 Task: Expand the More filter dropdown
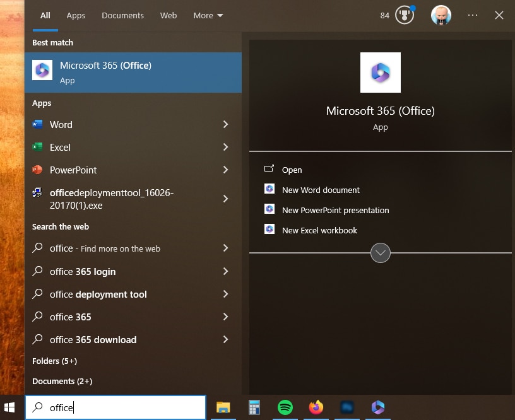click(208, 15)
